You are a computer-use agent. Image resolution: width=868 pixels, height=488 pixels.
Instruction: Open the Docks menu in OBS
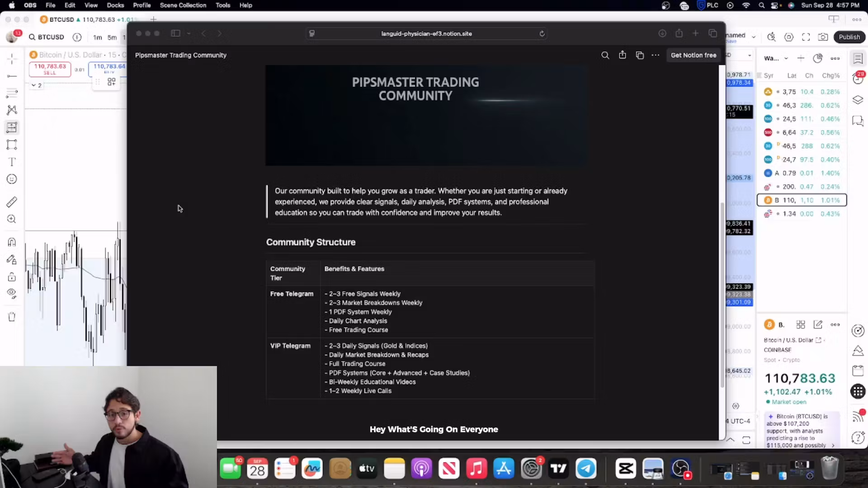115,5
